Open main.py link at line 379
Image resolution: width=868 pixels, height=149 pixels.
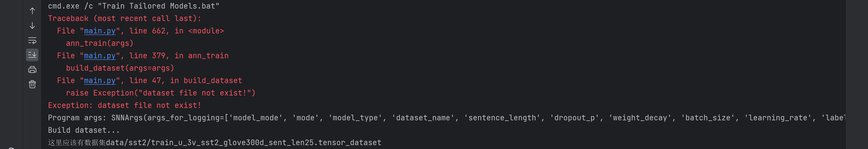100,56
